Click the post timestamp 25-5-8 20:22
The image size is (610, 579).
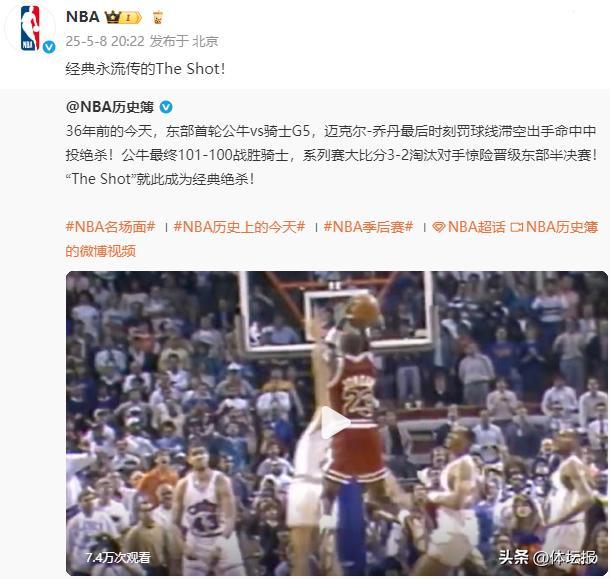[x=105, y=41]
